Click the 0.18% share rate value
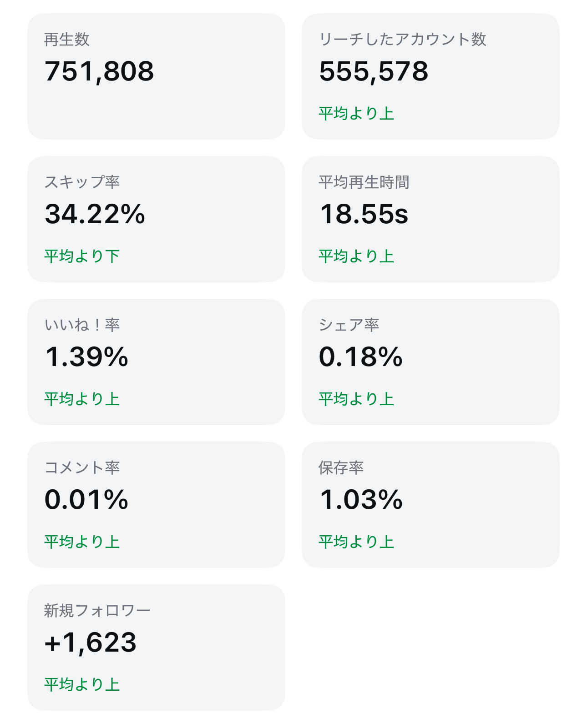Screen dimensions: 587x728 [360, 357]
